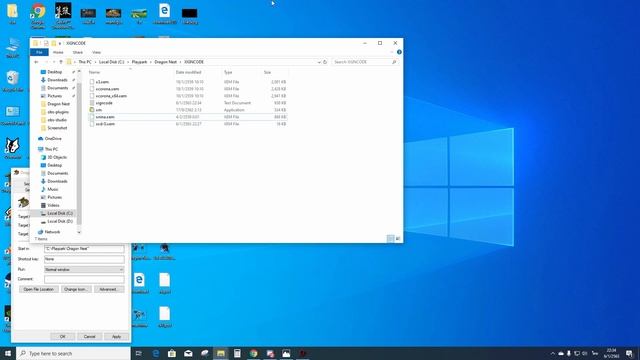
Task: Click navigation pane scrollbar down arrow
Action: tap(79, 232)
